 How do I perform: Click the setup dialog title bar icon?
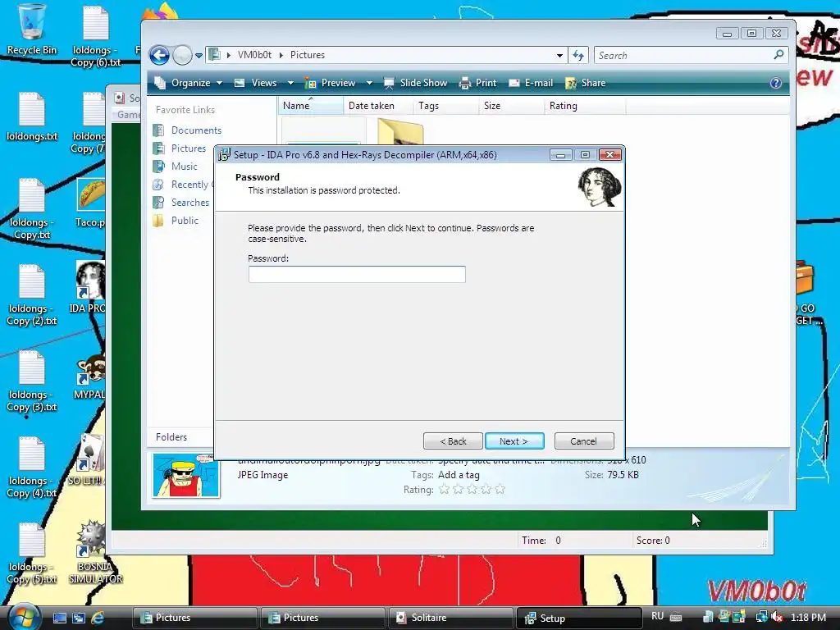[x=224, y=155]
